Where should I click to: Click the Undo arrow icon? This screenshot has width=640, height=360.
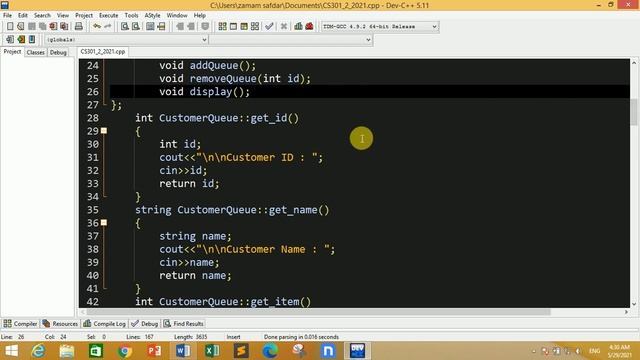(97, 27)
